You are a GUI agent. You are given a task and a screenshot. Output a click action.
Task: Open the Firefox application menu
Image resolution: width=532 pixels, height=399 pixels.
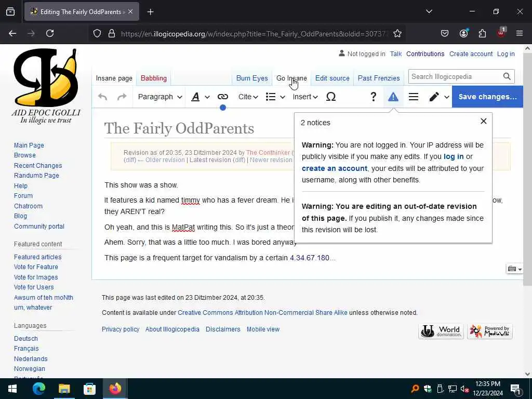(520, 33)
